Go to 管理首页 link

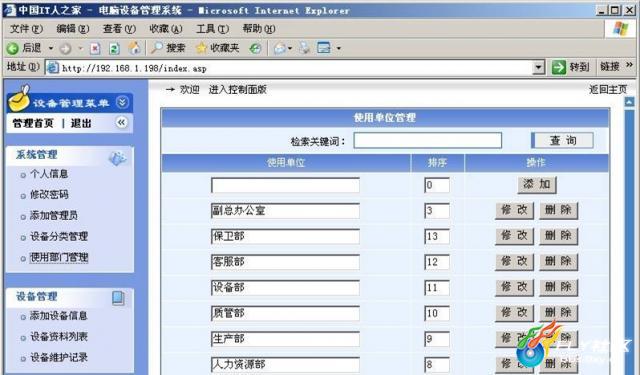point(33,123)
